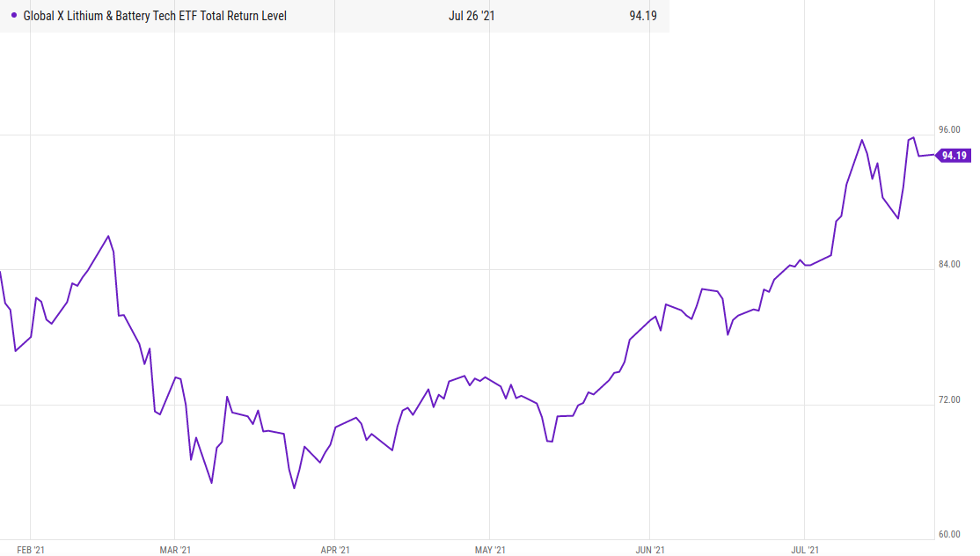Image resolution: width=980 pixels, height=556 pixels.
Task: Select the Global X Lithium & Battery Tech ETF label
Action: (x=155, y=16)
